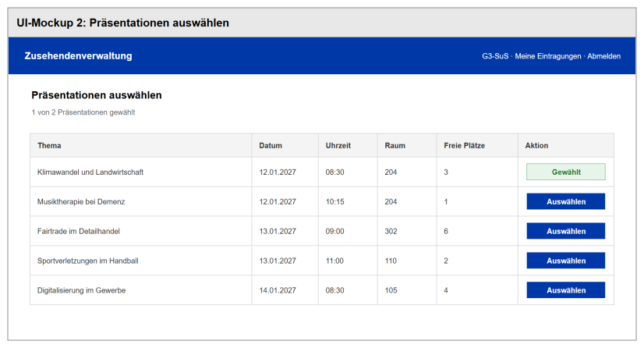The height and width of the screenshot is (348, 644).
Task: Click the Fairtrade im Detailhandel topic
Action: (79, 231)
